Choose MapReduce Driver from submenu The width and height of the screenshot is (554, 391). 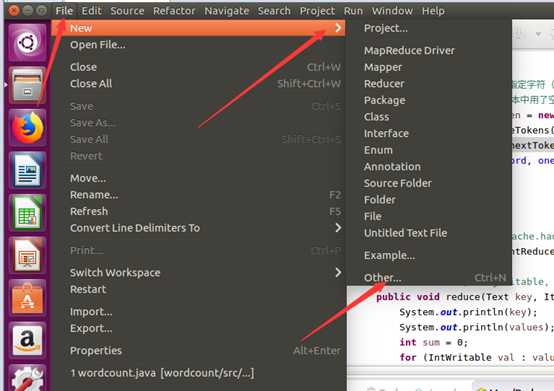pyautogui.click(x=409, y=51)
